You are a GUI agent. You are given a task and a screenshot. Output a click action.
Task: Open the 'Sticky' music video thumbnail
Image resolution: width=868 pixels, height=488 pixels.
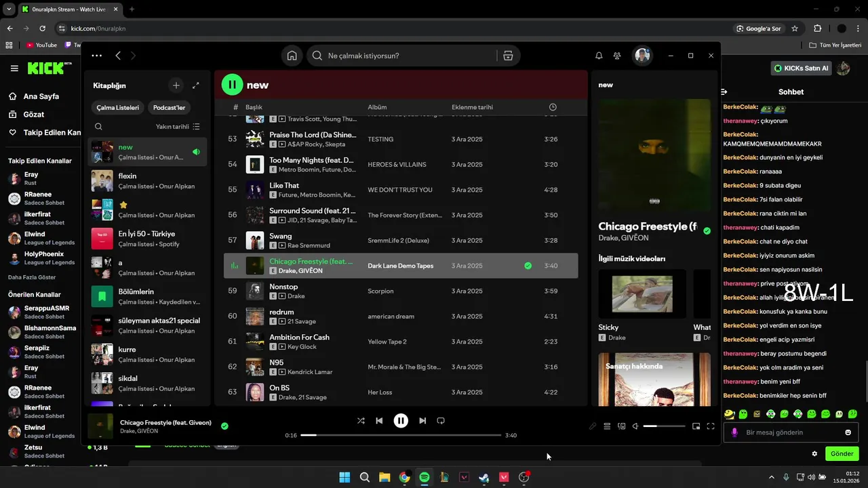point(642,293)
